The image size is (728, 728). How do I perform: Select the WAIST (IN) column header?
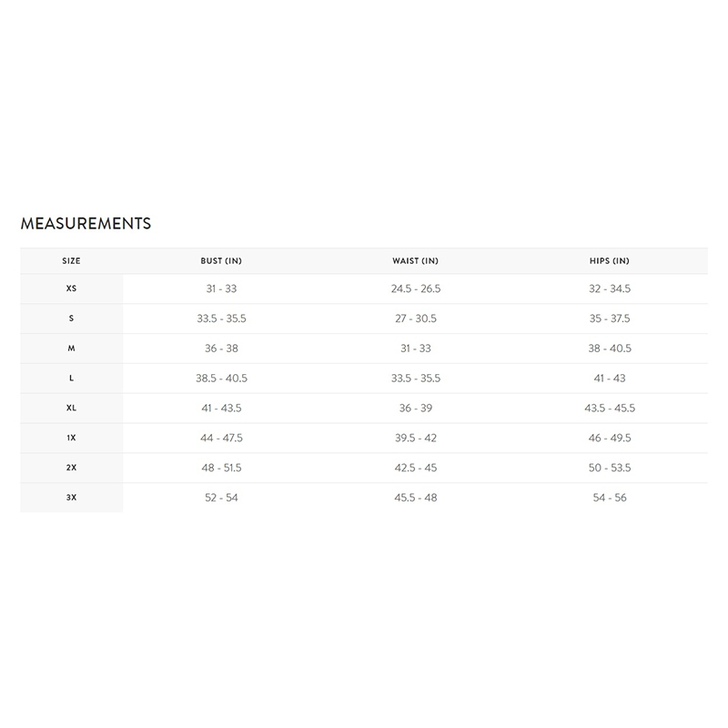pos(416,261)
